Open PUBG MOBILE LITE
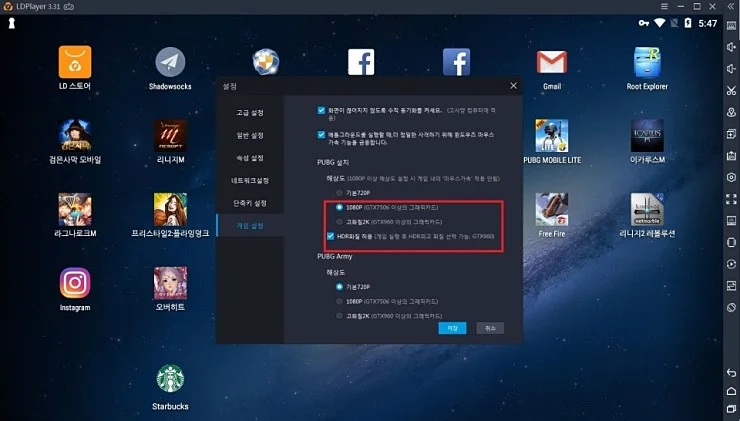This screenshot has height=421, width=740. coord(552,135)
